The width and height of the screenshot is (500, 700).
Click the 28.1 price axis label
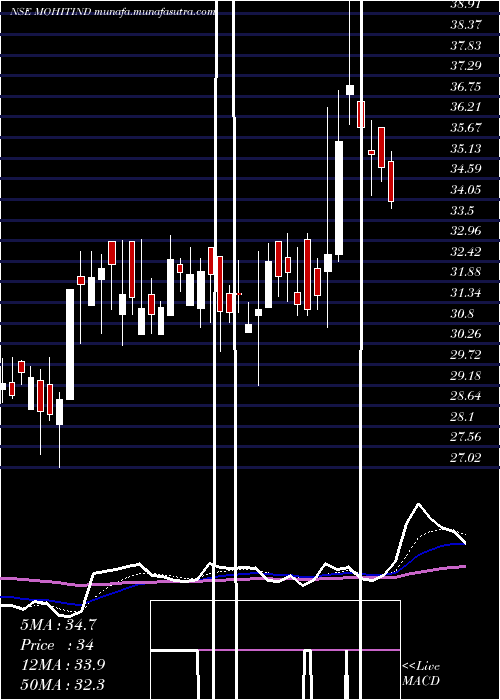462,417
